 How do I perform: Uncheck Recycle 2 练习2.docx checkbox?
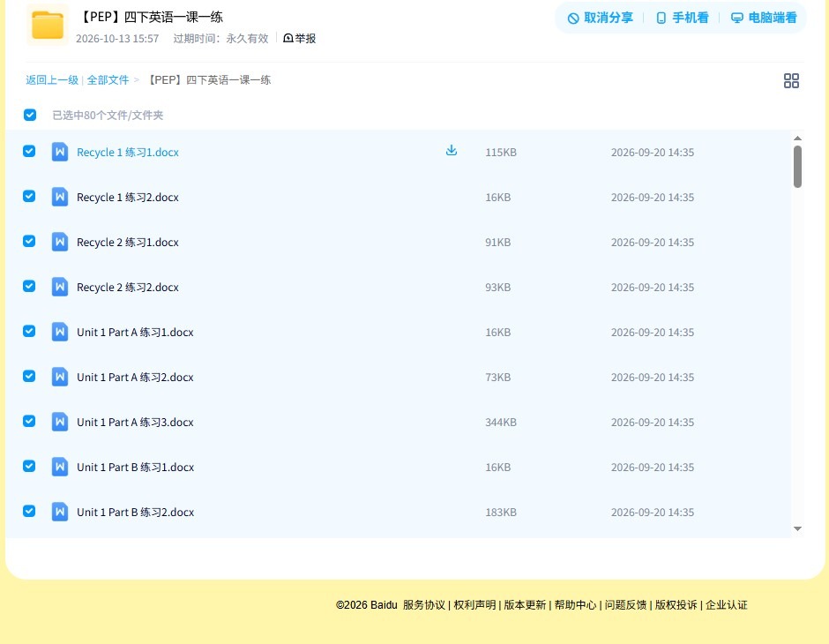29,286
